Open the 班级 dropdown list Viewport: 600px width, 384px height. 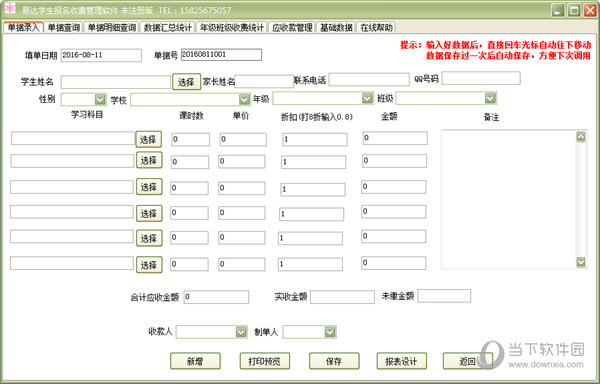click(x=491, y=98)
